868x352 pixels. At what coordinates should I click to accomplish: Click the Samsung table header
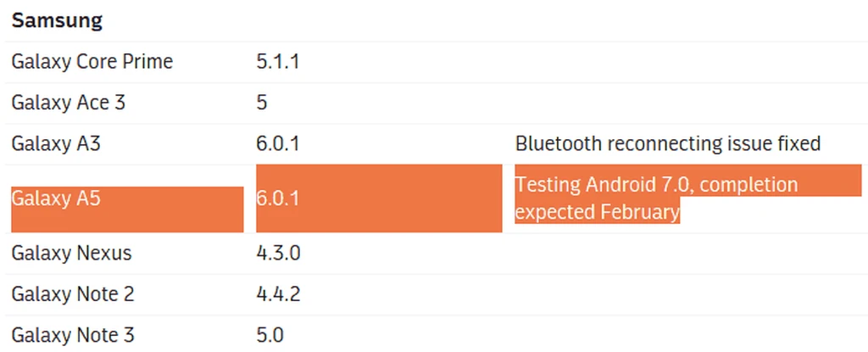click(57, 21)
